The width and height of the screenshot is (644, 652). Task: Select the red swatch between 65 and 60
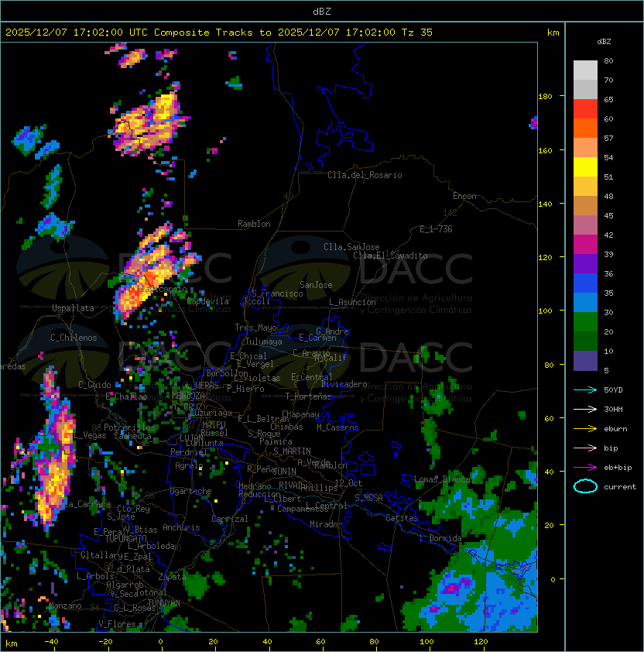tap(585, 109)
